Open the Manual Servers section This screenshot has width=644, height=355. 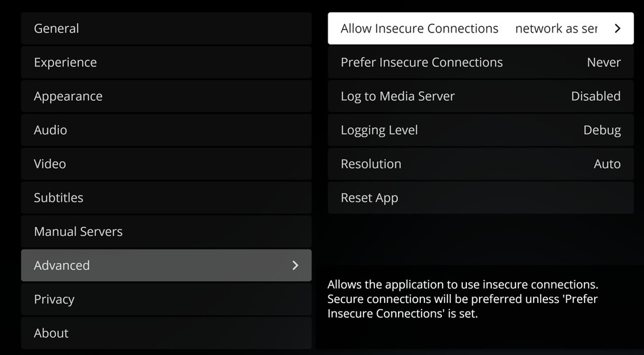tap(166, 231)
